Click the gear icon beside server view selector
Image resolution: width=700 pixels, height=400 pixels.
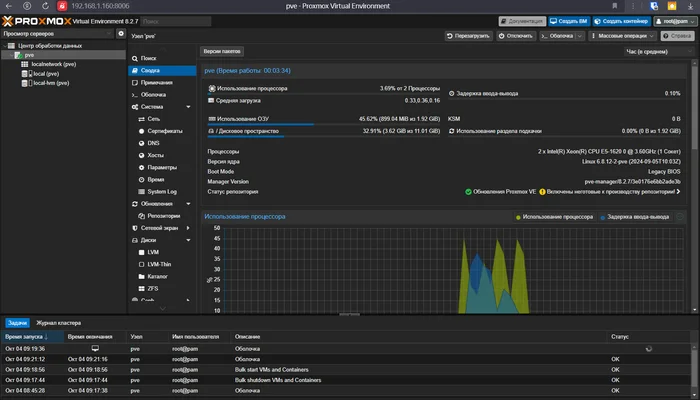(121, 35)
